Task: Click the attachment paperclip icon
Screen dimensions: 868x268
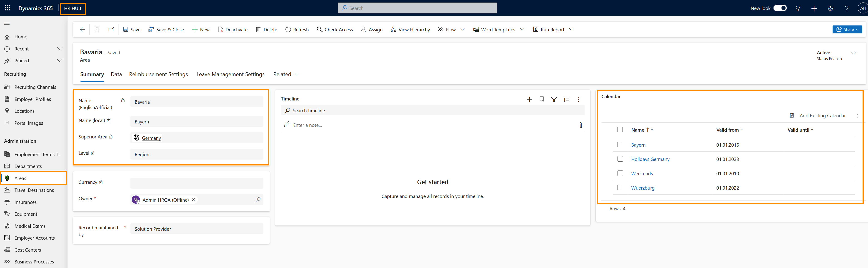Action: [581, 125]
